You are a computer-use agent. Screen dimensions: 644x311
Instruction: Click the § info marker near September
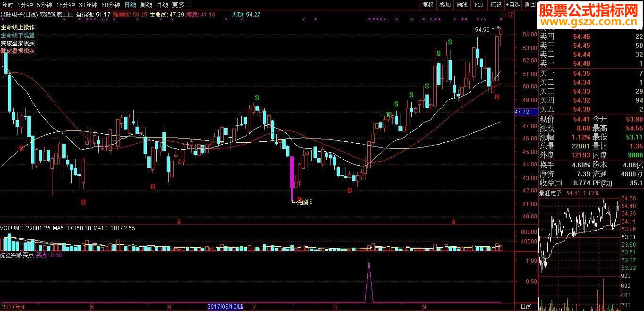pos(454,221)
